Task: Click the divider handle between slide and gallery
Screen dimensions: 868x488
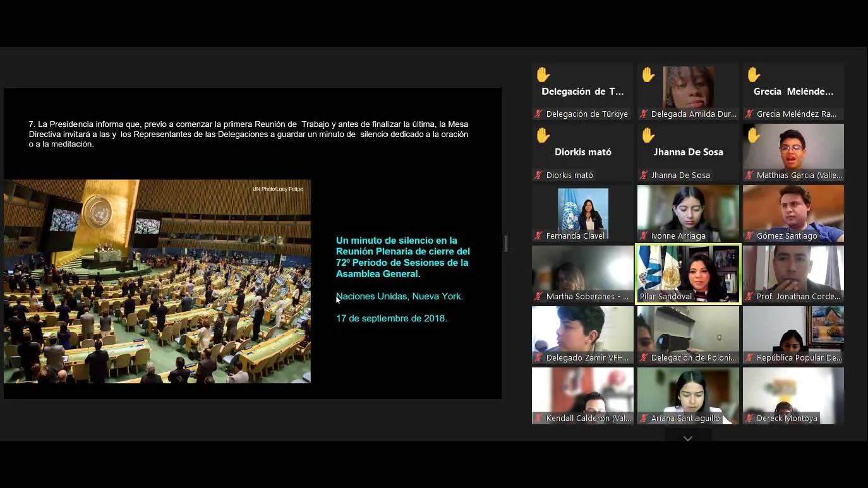Action: pyautogui.click(x=506, y=244)
